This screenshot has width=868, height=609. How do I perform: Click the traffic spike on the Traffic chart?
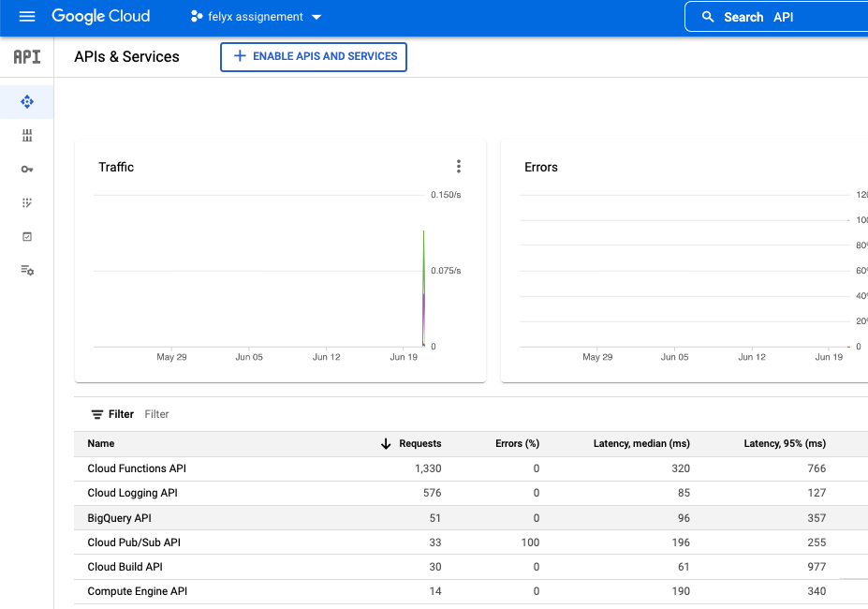423,281
